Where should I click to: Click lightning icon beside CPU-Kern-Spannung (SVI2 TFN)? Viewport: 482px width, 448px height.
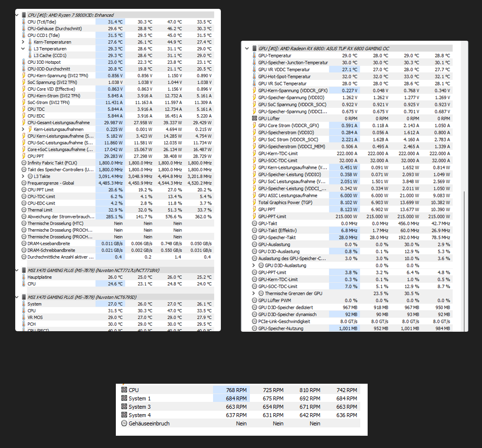point(24,76)
